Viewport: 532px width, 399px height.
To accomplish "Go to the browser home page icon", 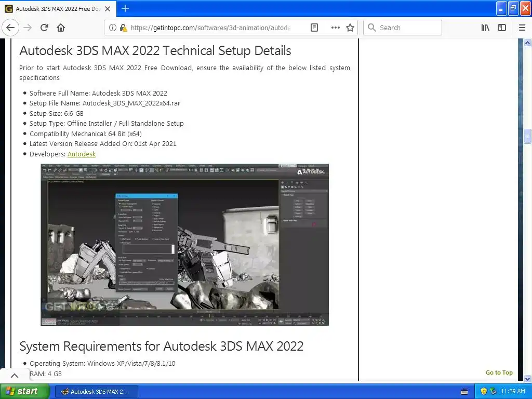I will tap(61, 28).
